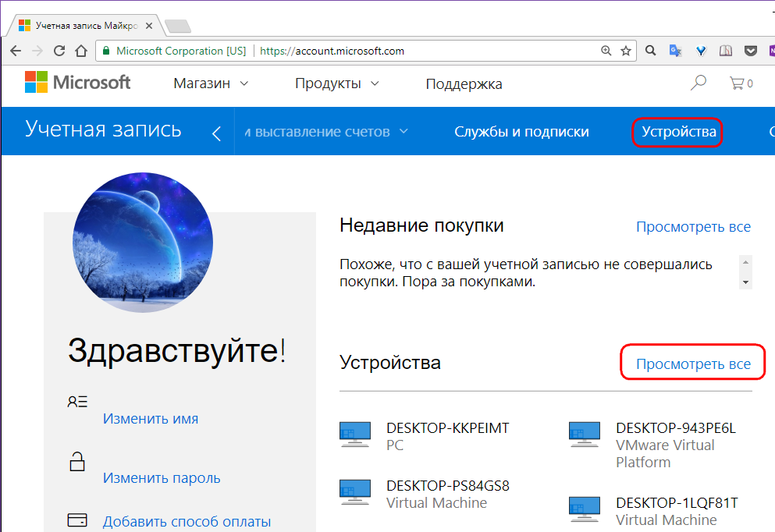The height and width of the screenshot is (532, 775).
Task: Click the DESKTOP-KKPEIMT computer icon
Action: point(355,434)
